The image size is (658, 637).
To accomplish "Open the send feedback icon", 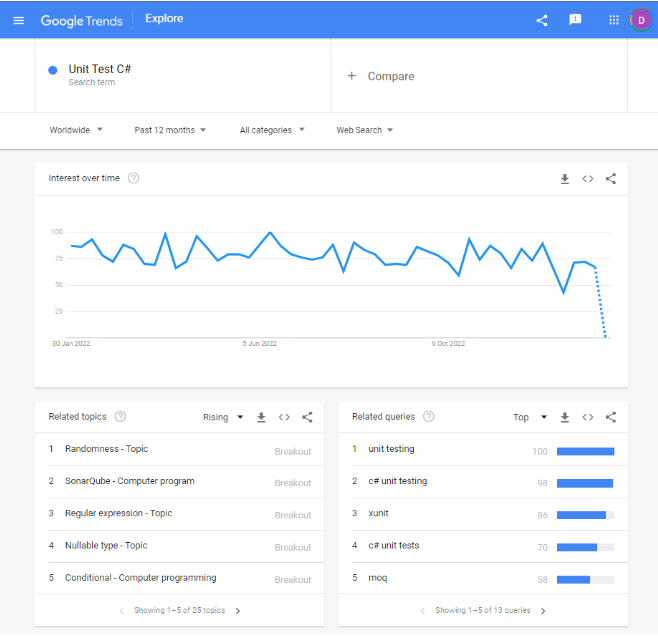I will click(x=575, y=20).
